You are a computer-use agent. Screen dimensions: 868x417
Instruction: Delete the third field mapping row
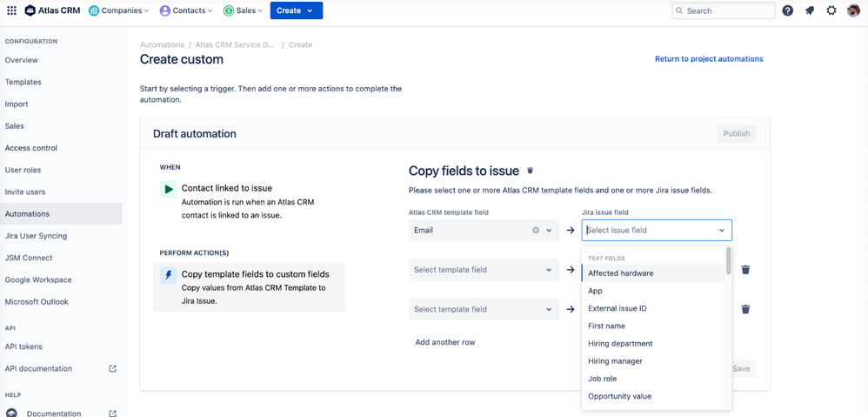(745, 309)
